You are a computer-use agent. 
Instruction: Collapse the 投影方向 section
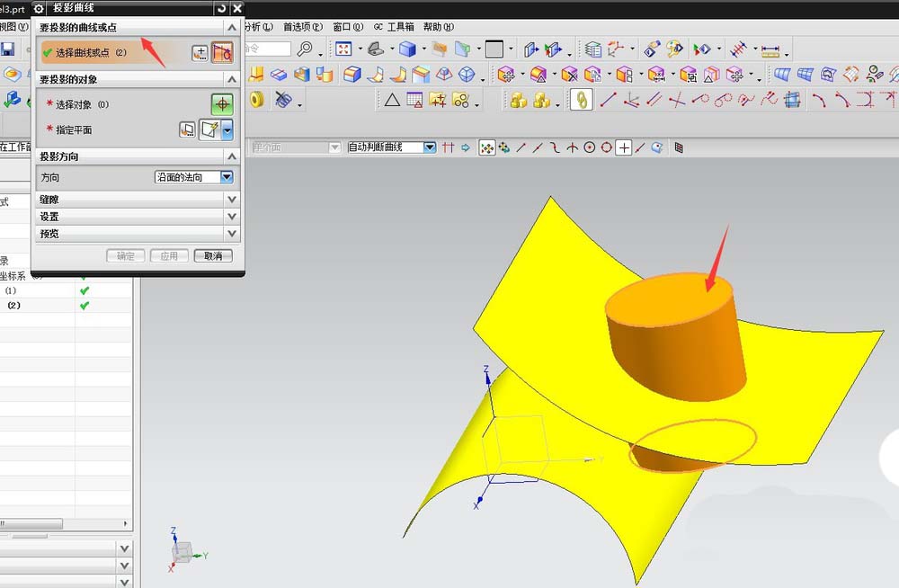pos(232,156)
